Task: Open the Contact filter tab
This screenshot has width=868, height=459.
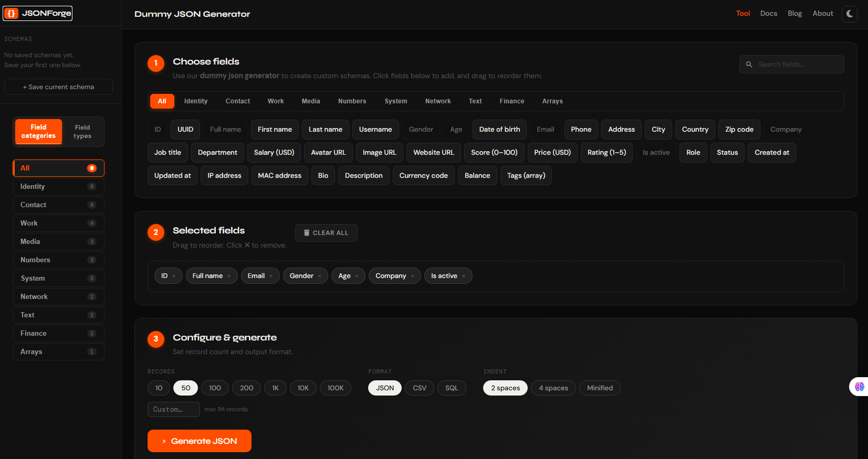Action: pos(238,101)
